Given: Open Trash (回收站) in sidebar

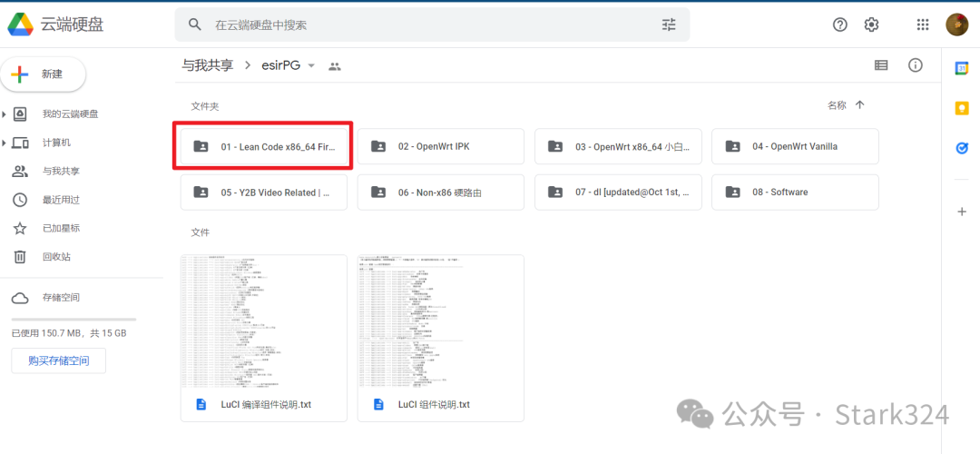Looking at the screenshot, I should (x=56, y=257).
